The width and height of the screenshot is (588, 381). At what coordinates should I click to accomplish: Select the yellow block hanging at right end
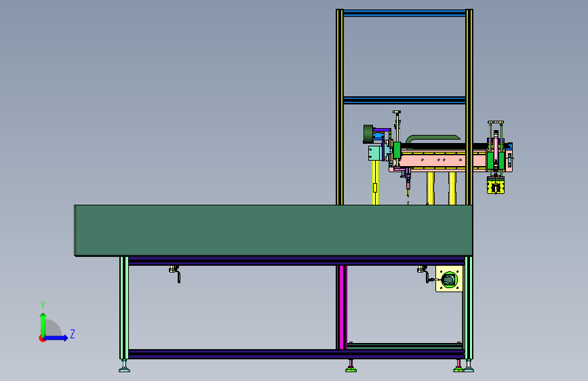tap(495, 185)
